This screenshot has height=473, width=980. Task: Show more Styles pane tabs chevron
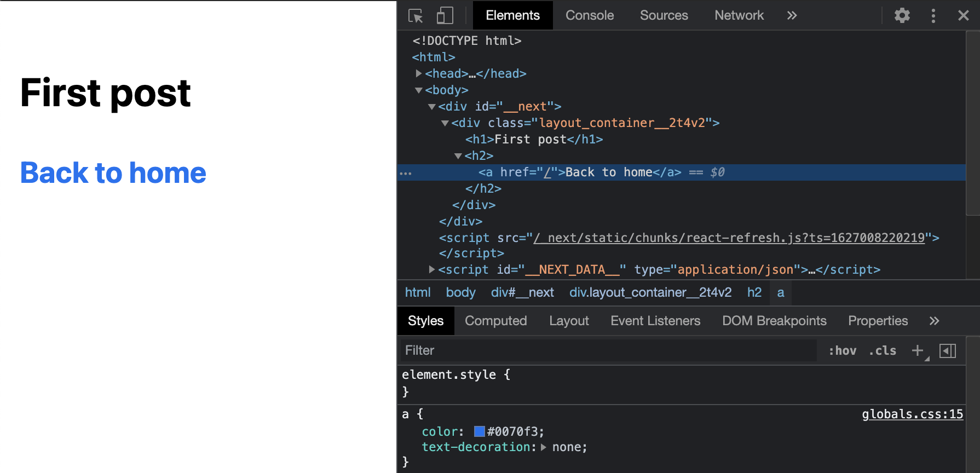(x=934, y=321)
